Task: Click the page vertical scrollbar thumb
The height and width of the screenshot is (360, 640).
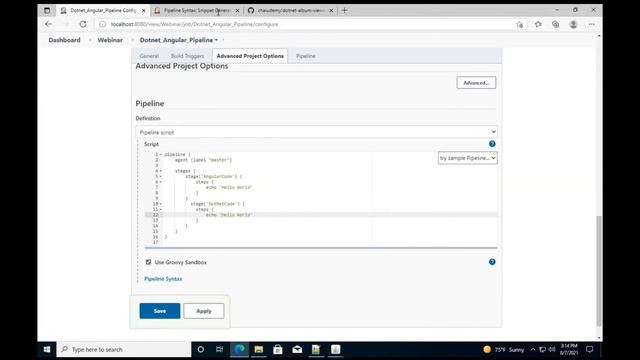Action: click(x=599, y=271)
